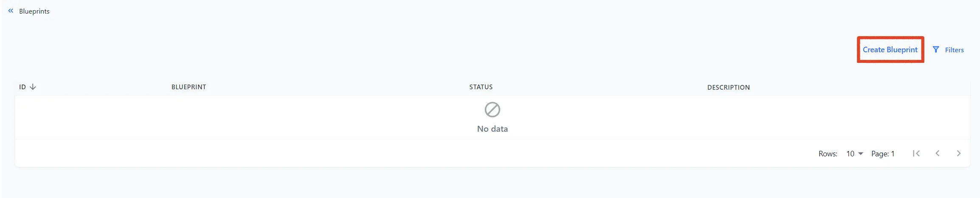Screen dimensions: 980x198
Task: Go to next page chevron
Action: 958,153
